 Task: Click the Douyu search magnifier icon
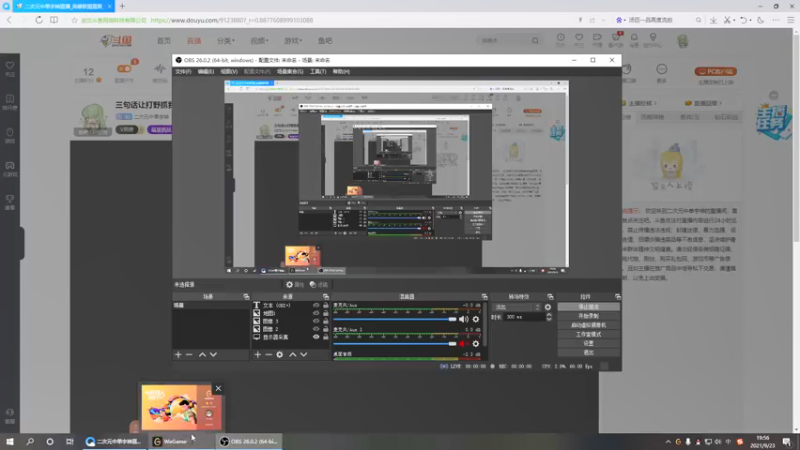[x=535, y=40]
